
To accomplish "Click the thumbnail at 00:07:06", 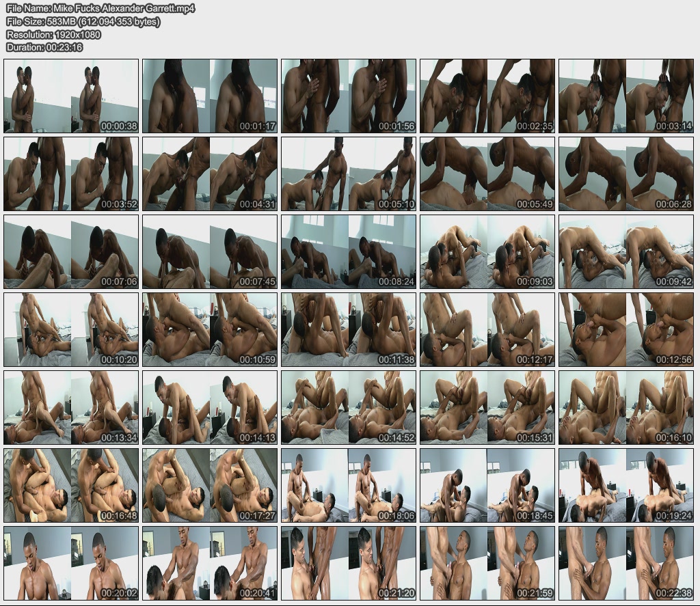I will tap(71, 251).
